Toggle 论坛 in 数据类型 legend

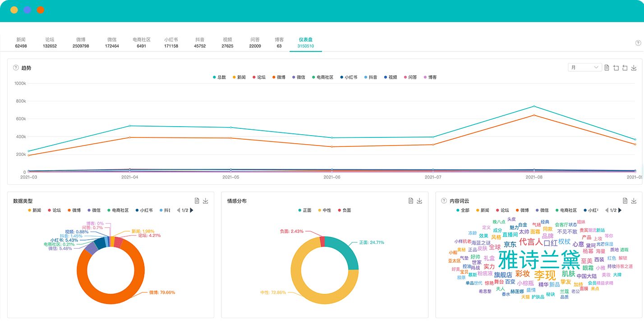coord(54,210)
